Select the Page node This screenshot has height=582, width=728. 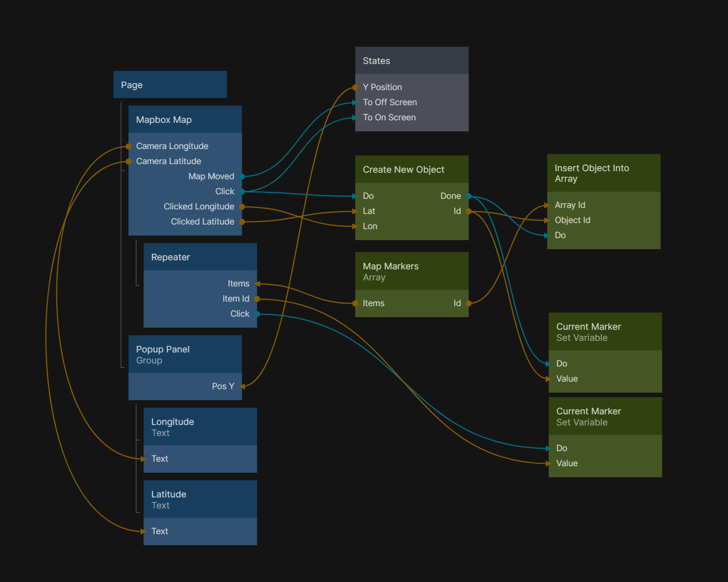click(x=170, y=85)
